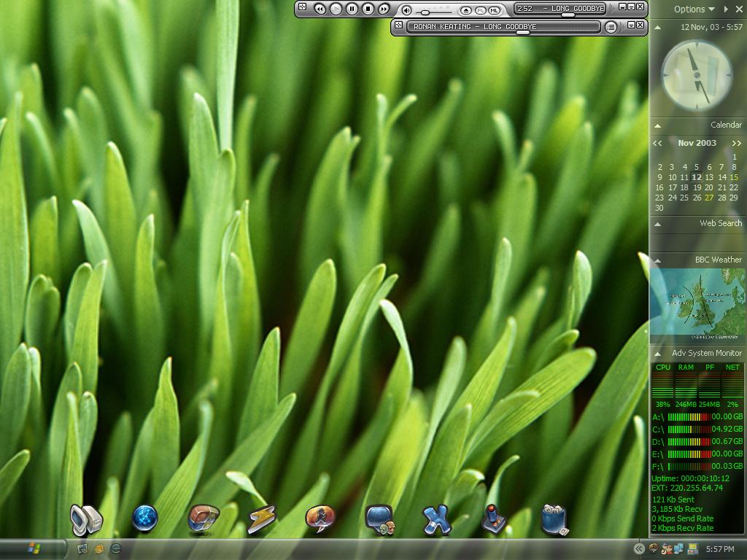Pause the song in Winamp
The width and height of the screenshot is (747, 560).
[352, 9]
